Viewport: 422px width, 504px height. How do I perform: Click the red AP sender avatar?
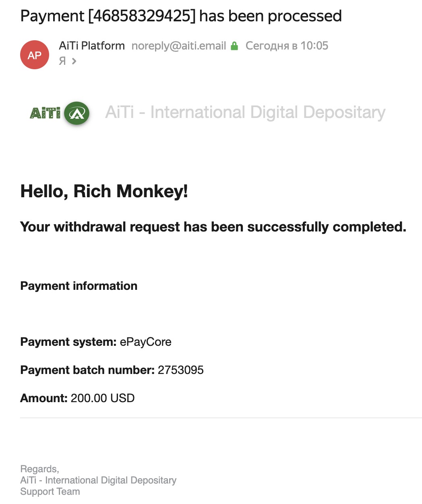pyautogui.click(x=35, y=55)
